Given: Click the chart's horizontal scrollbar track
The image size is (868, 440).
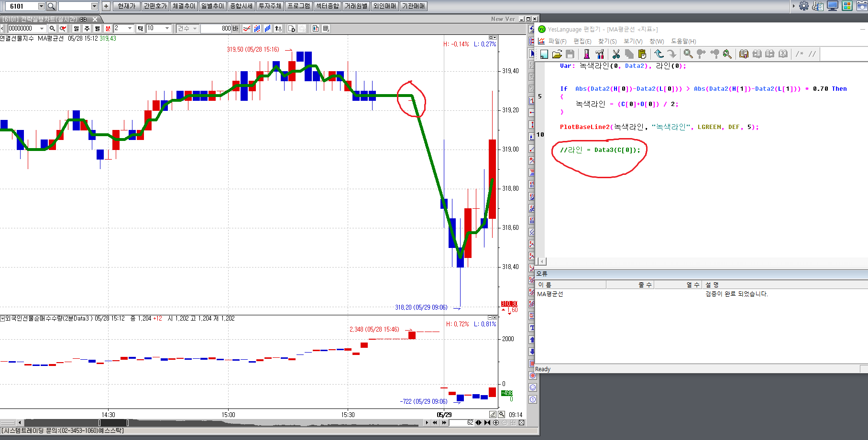Looking at the screenshot, I should click(287, 423).
